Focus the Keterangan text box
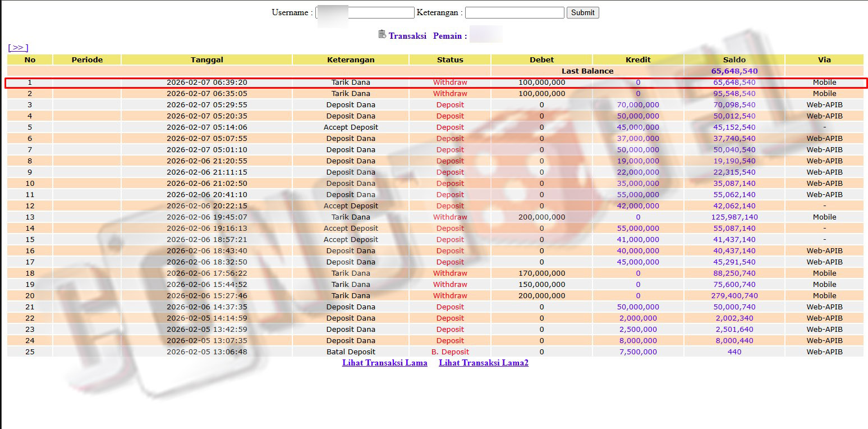 [514, 12]
